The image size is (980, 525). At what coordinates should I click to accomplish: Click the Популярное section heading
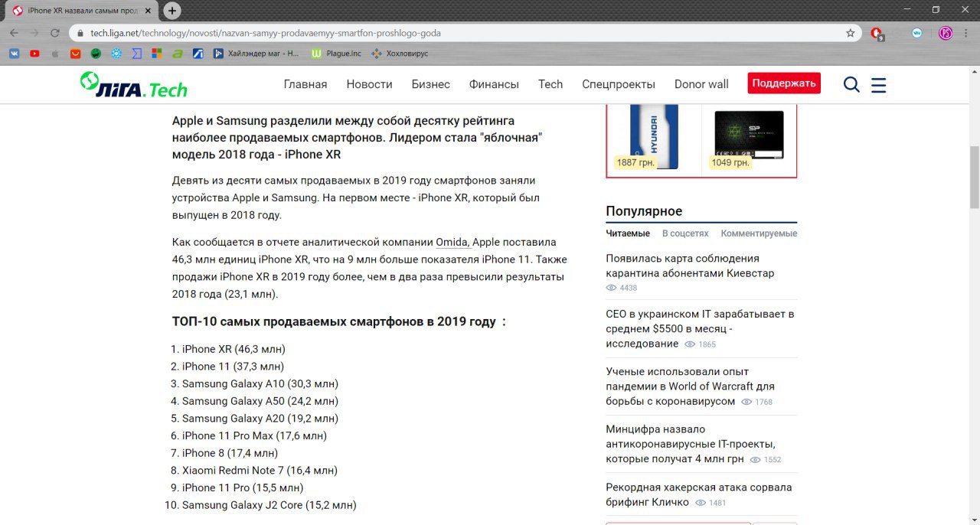point(644,211)
